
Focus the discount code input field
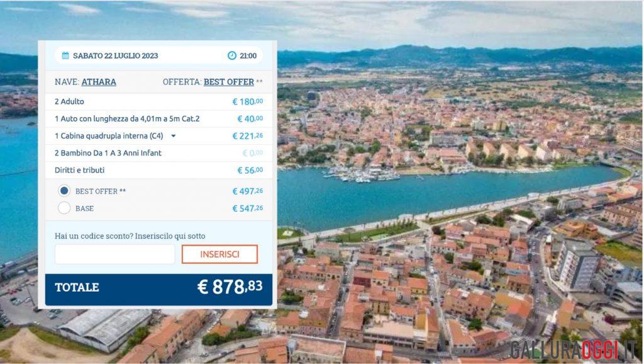tap(114, 254)
